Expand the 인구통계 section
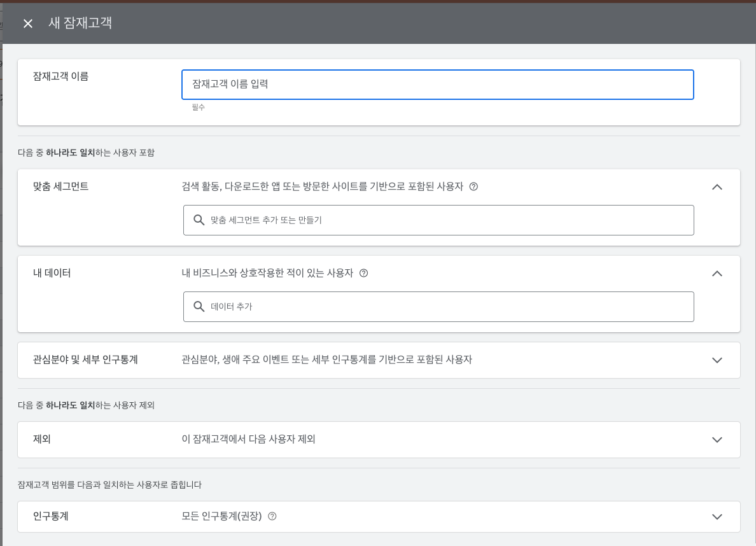Screen dimensions: 756x546 717,517
